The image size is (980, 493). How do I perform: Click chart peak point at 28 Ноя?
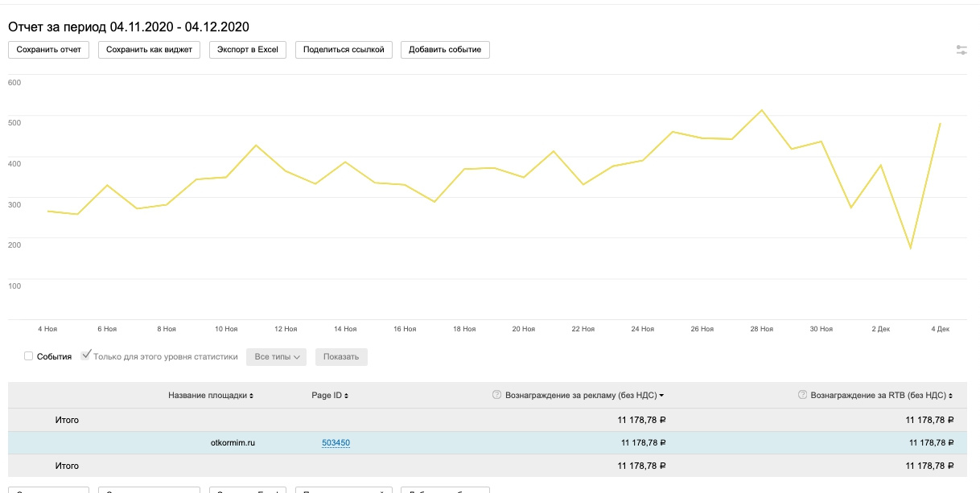[x=761, y=110]
